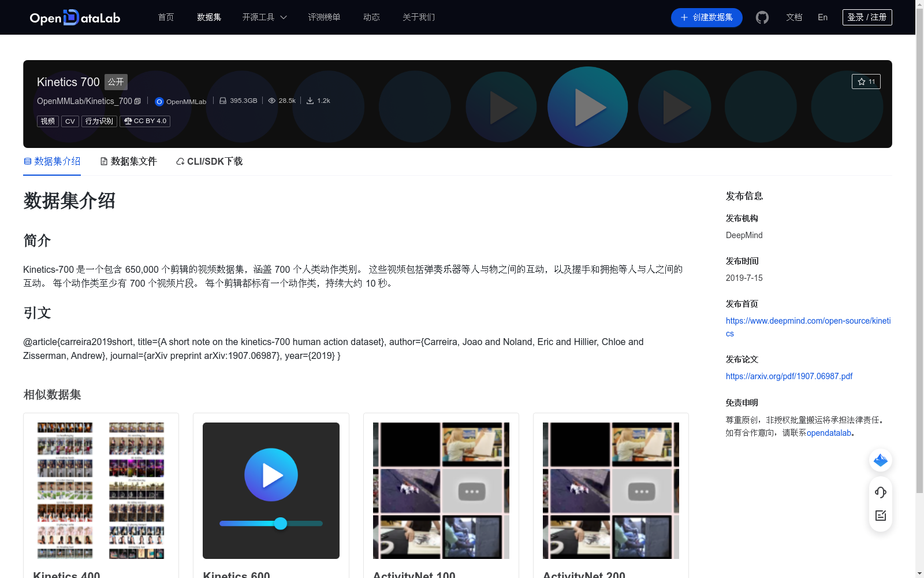924x578 pixels.
Task: Click the Kinetics 600 card progress slider
Action: 271,524
